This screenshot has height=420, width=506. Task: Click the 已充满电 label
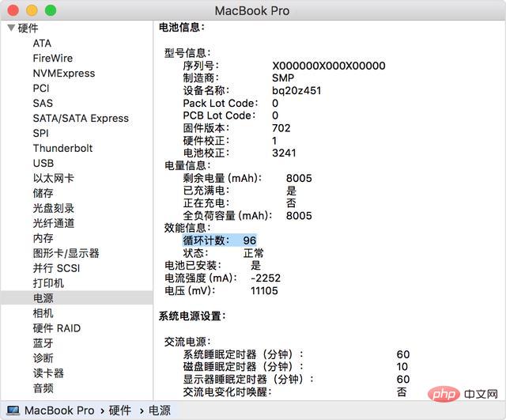[x=206, y=191]
